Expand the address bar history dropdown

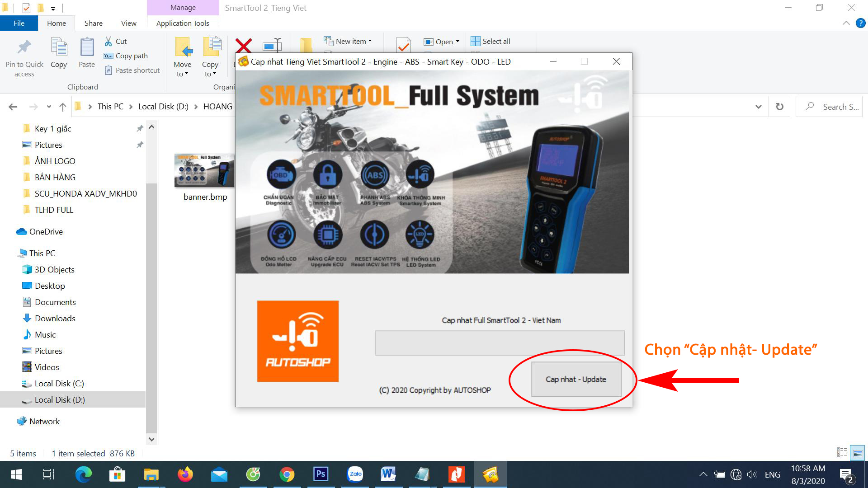coord(759,107)
